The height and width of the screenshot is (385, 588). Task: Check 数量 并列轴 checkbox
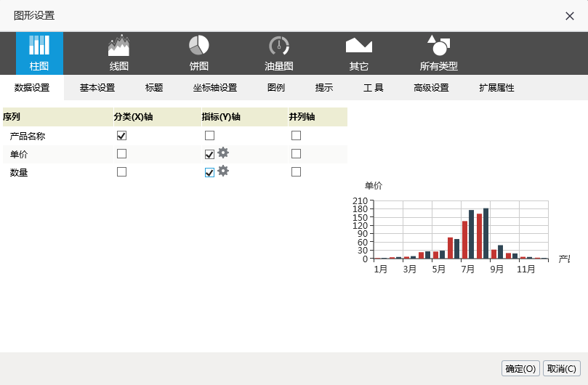296,171
